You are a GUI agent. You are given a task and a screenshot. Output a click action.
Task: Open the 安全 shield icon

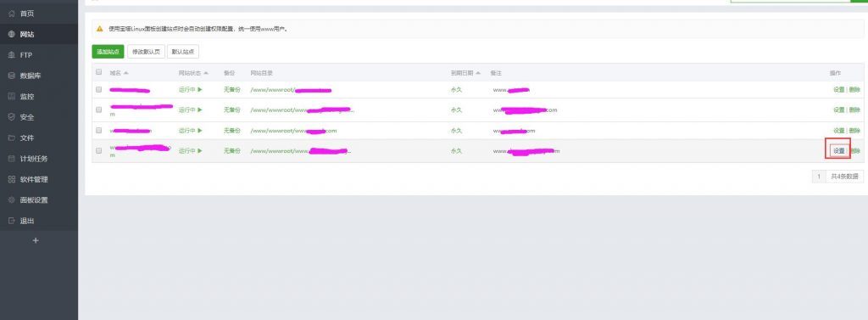(x=12, y=117)
